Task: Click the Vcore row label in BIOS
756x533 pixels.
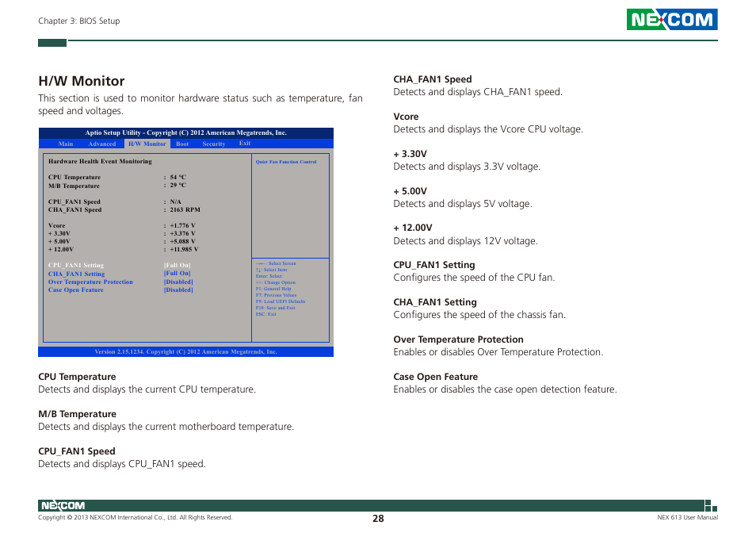Action: coord(56,225)
